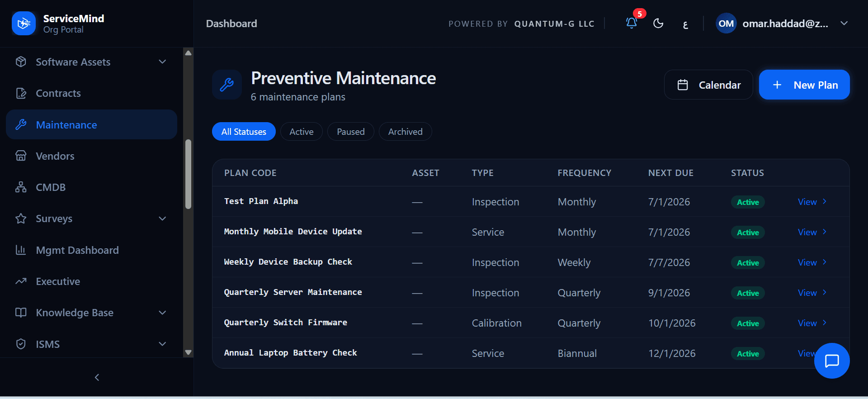Click Weekly Device Backup Check name

click(x=288, y=262)
